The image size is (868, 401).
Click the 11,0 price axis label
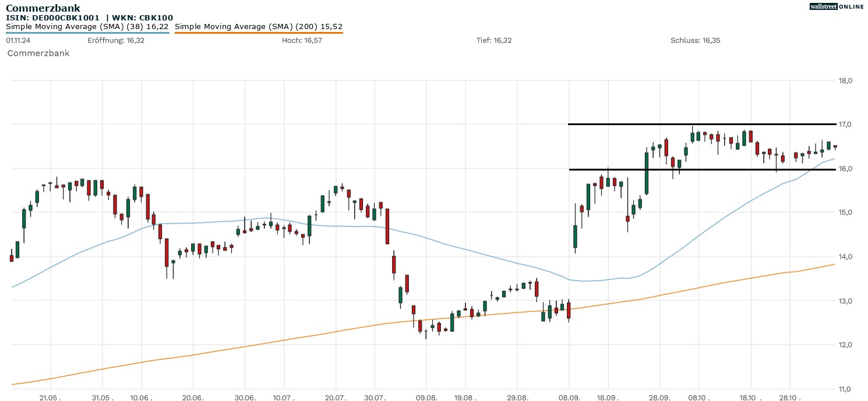[x=845, y=389]
